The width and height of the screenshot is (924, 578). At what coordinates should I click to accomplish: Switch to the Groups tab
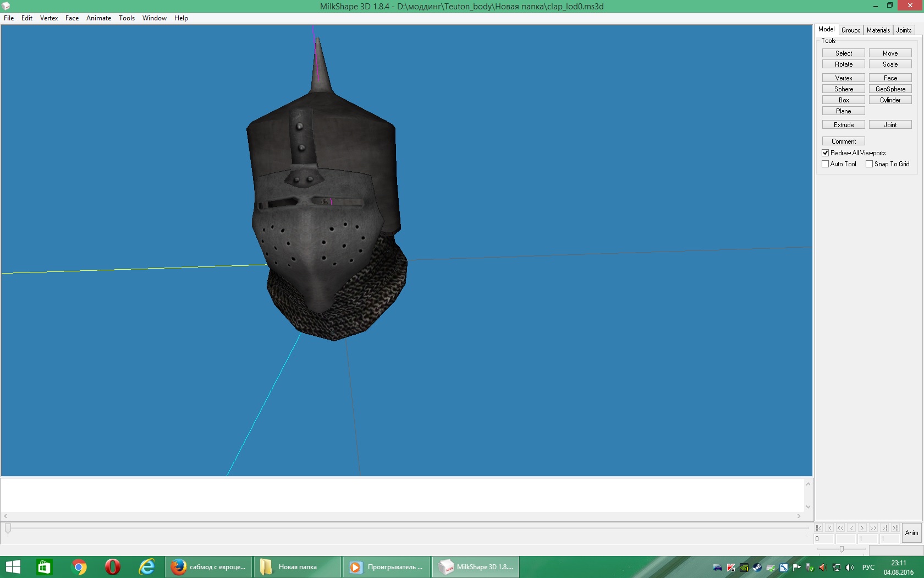point(851,30)
